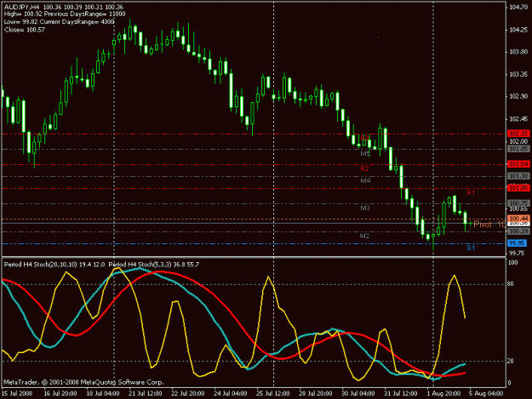Select the orange Pivot label
The height and width of the screenshot is (399, 532).
tap(489, 225)
